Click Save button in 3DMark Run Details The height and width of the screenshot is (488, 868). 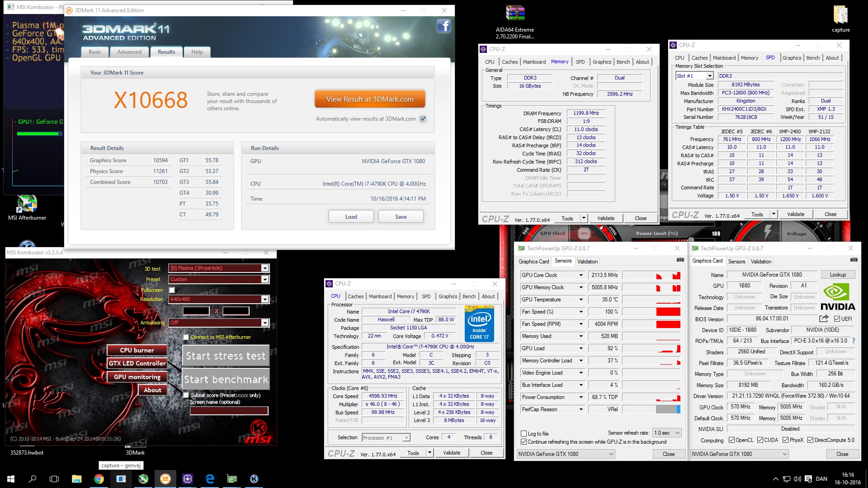[401, 217]
